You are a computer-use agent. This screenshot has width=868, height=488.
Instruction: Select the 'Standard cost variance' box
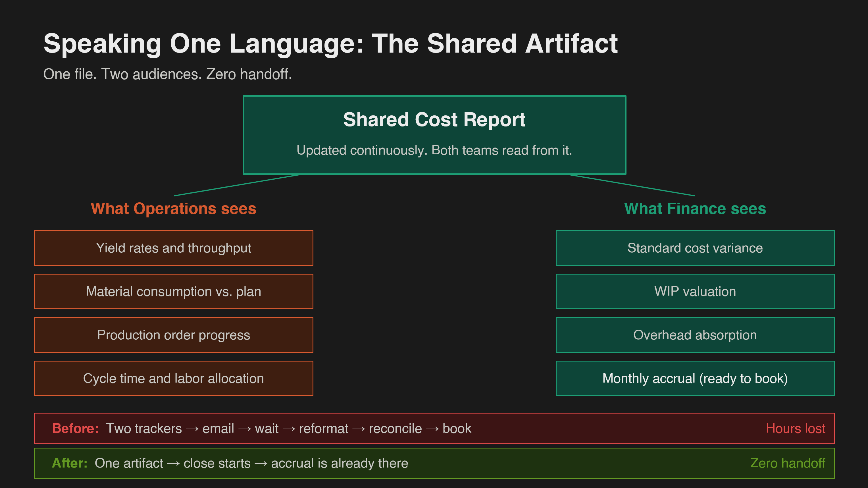pyautogui.click(x=695, y=248)
